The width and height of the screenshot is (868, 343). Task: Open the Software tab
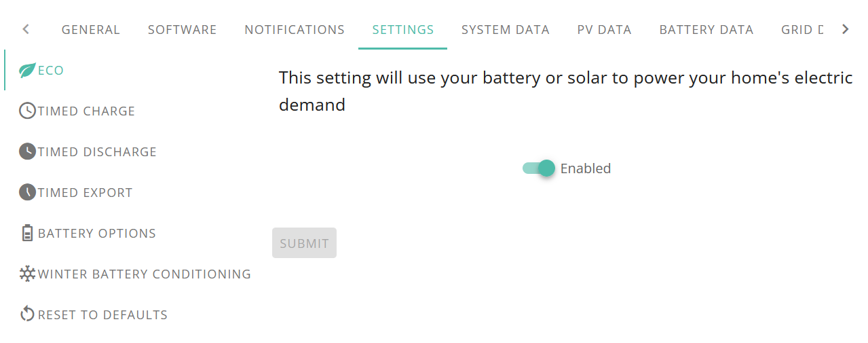click(182, 30)
